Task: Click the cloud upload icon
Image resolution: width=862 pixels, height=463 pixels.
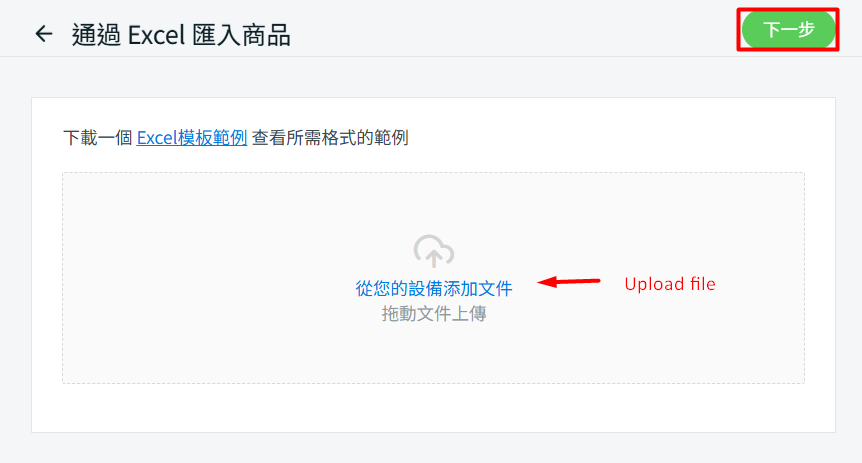Action: point(434,251)
